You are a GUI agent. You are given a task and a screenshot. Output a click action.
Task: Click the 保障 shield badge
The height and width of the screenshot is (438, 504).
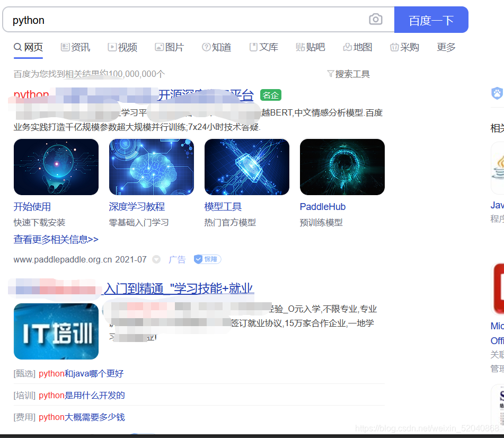pos(207,259)
